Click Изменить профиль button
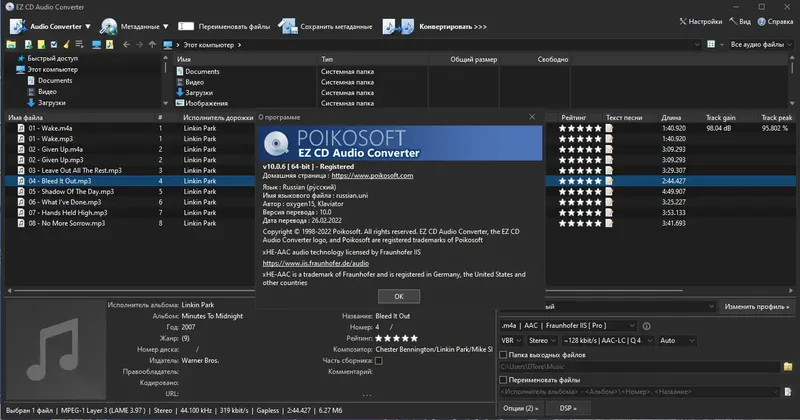The image size is (800, 420). click(757, 307)
